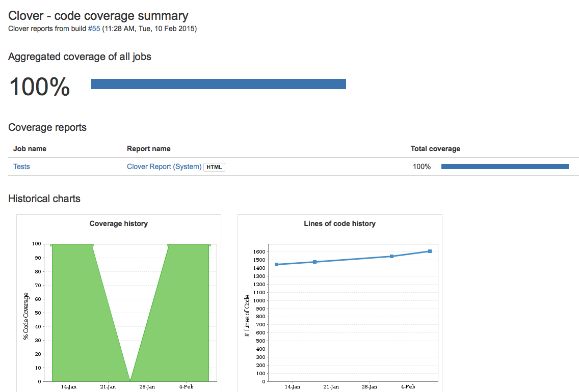Select second data point in Lines of code chart

[314, 262]
